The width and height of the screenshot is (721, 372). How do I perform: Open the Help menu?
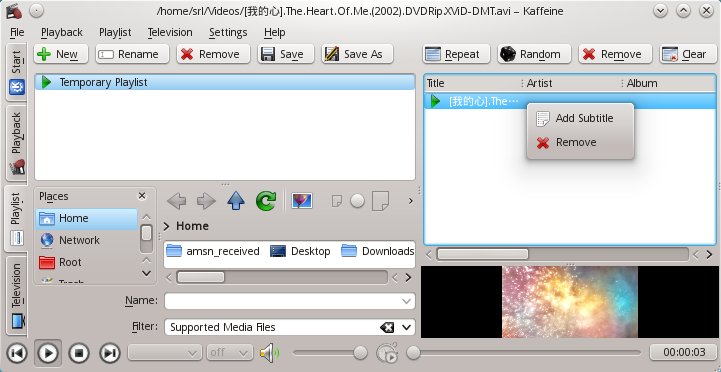[x=275, y=32]
